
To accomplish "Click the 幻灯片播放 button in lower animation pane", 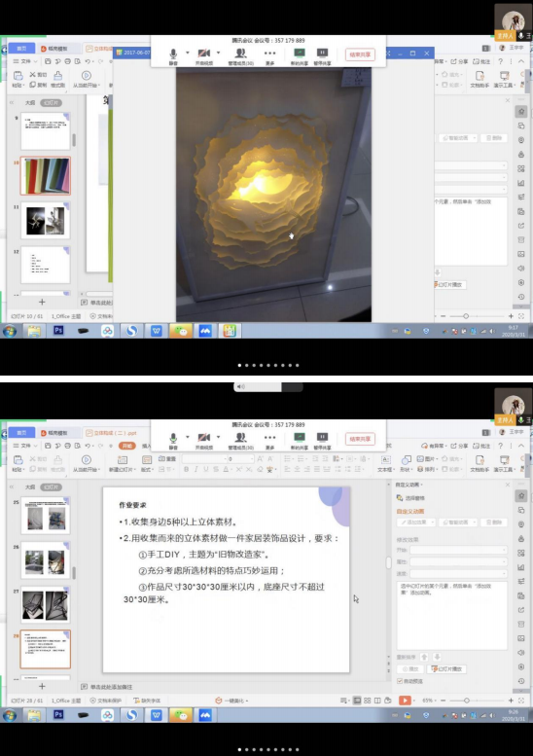I will [x=448, y=668].
